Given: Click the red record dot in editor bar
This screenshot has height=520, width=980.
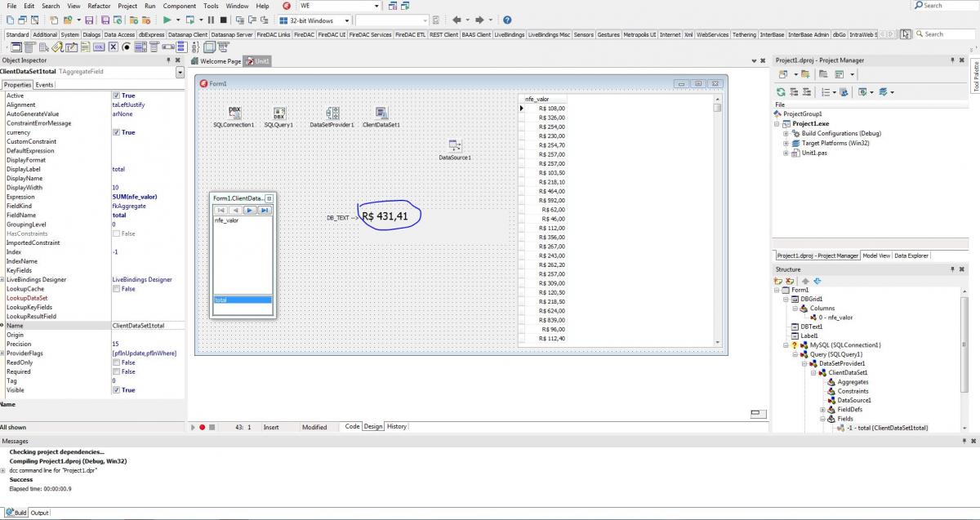Looking at the screenshot, I should (202, 427).
